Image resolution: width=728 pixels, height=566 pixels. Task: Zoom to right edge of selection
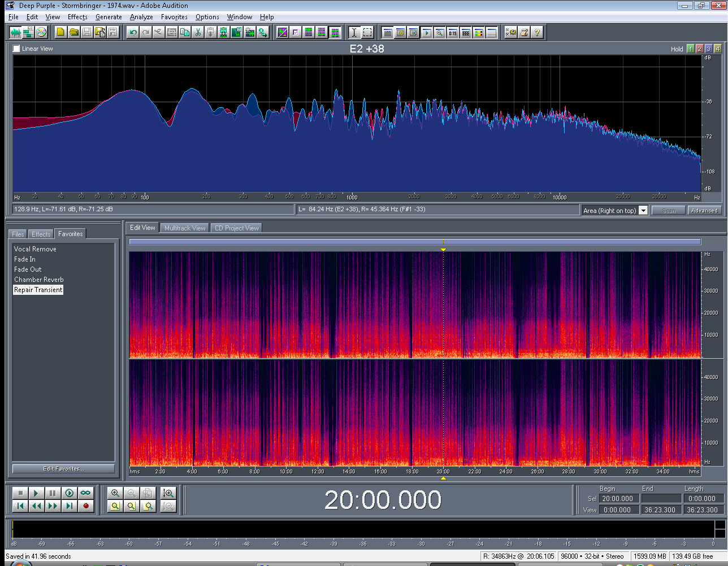tap(148, 506)
